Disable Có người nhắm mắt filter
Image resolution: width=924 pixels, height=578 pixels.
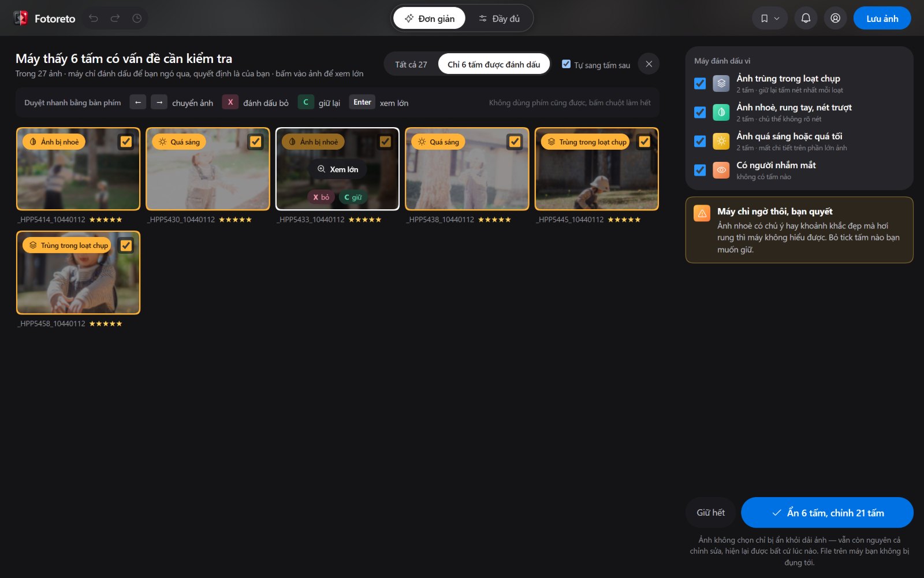click(700, 170)
